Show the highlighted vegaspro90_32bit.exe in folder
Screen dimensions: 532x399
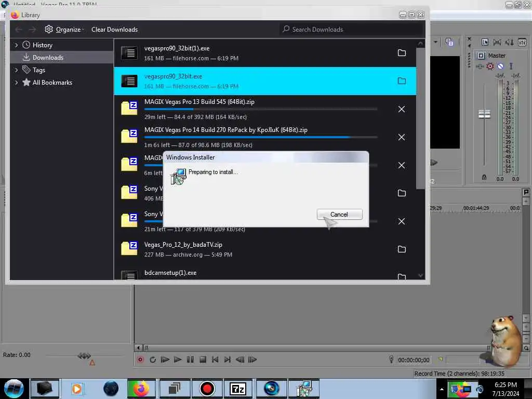pyautogui.click(x=402, y=81)
